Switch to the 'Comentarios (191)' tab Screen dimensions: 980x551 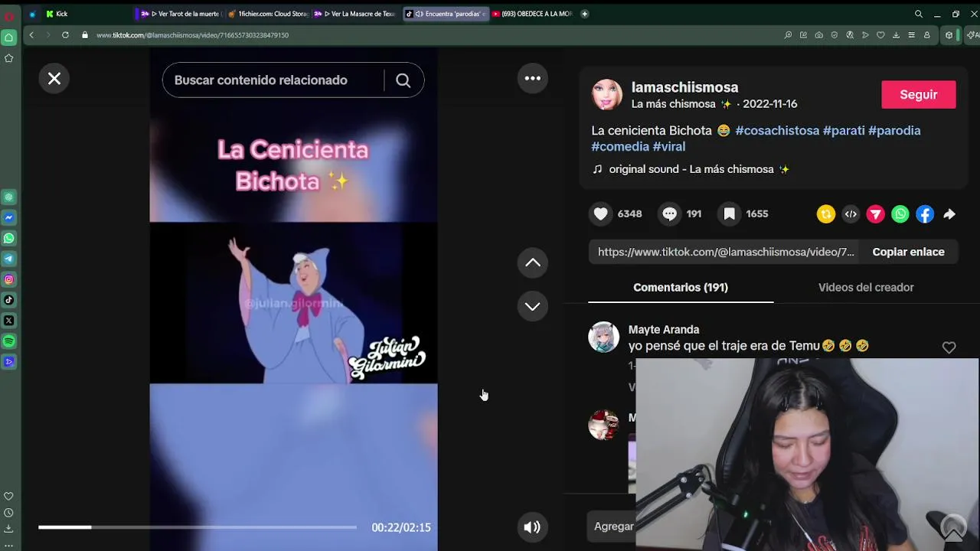click(681, 288)
